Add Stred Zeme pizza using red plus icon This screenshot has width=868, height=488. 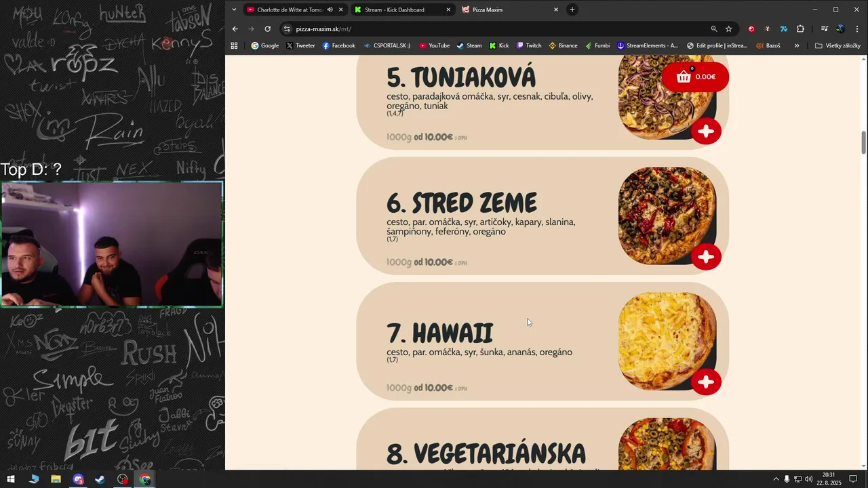(x=706, y=256)
